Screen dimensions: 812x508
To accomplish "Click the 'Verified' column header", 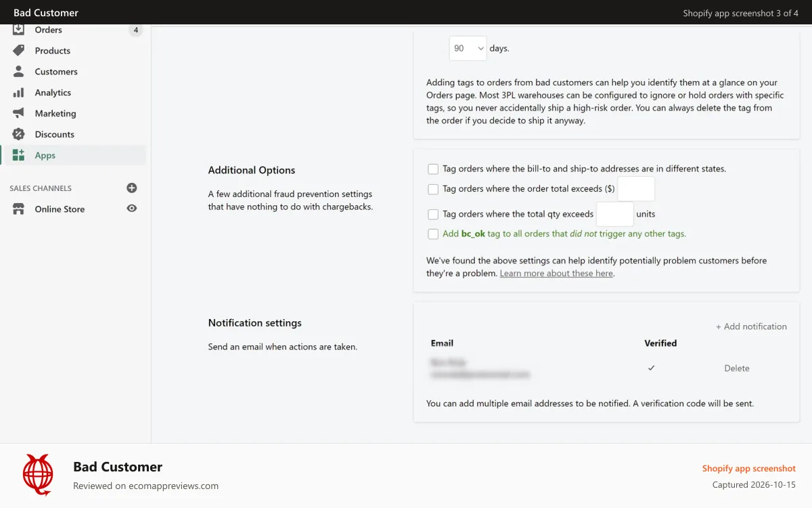I will 660,343.
